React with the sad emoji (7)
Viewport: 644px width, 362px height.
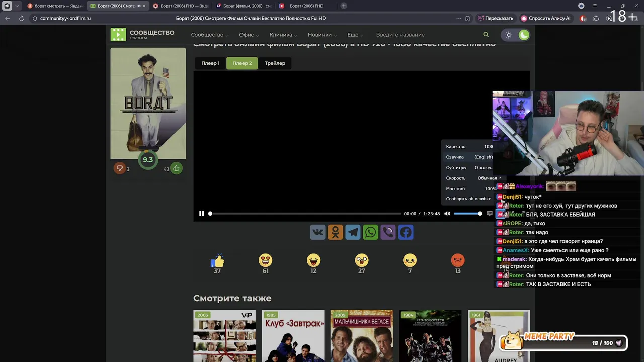click(410, 260)
